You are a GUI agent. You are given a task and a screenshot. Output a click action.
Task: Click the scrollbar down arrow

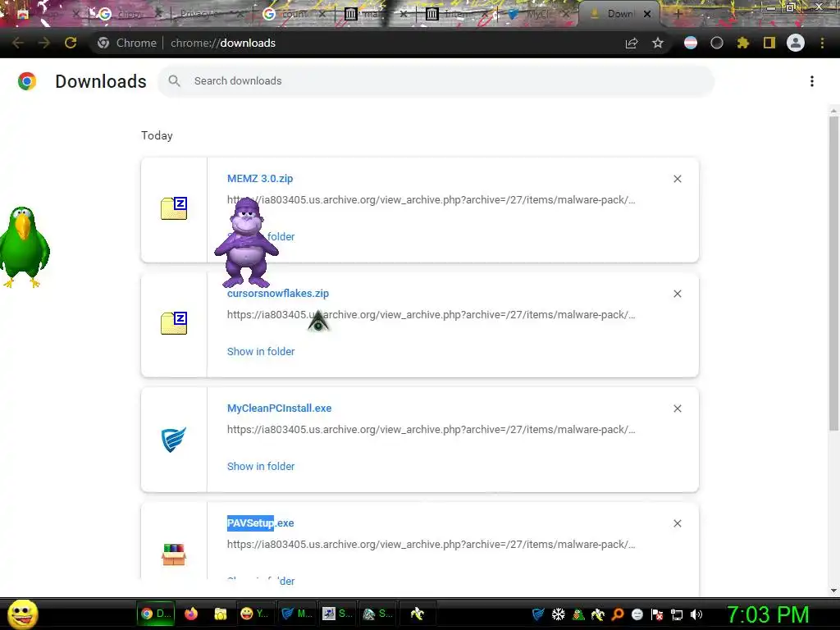pos(833,591)
